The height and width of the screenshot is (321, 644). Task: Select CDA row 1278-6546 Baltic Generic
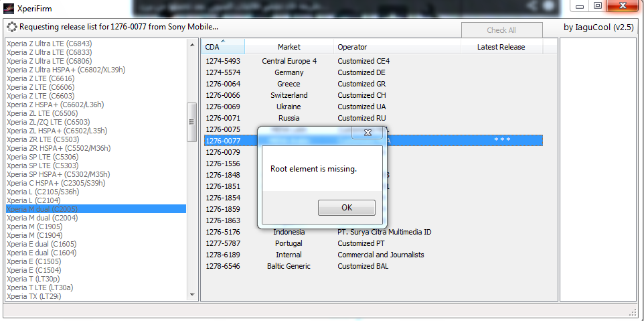(x=374, y=266)
